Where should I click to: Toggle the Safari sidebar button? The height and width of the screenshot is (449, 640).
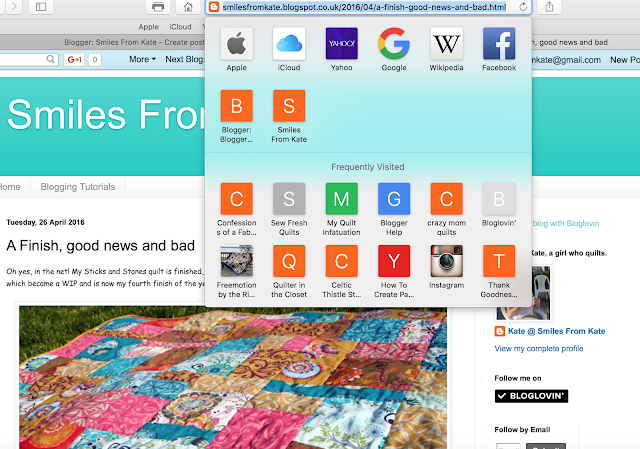click(x=41, y=7)
